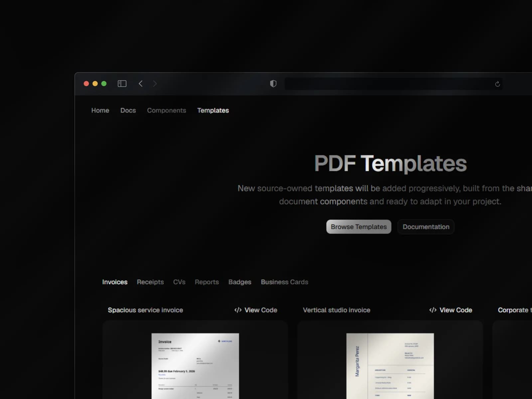
Task: Go back with the left chevron
Action: [141, 84]
